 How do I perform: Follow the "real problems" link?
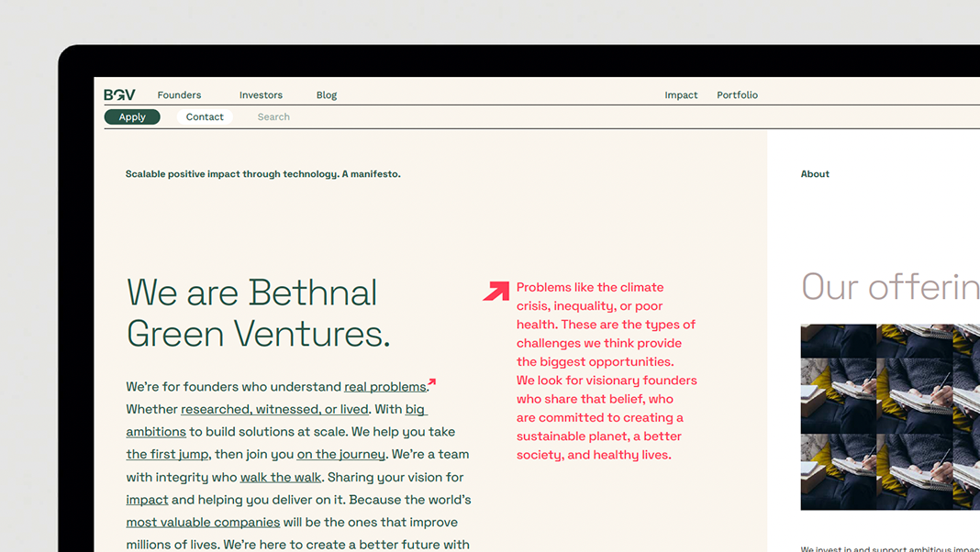pyautogui.click(x=384, y=387)
